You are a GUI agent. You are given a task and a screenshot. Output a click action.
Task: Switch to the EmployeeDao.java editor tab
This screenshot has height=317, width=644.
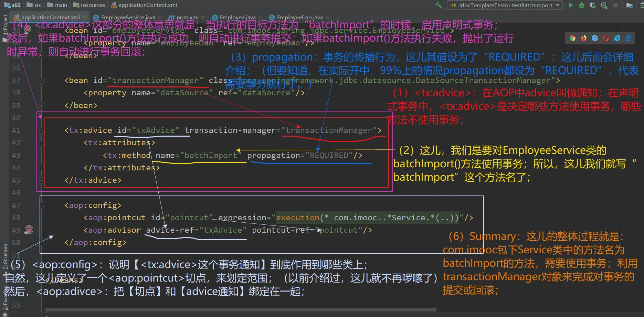[x=300, y=17]
